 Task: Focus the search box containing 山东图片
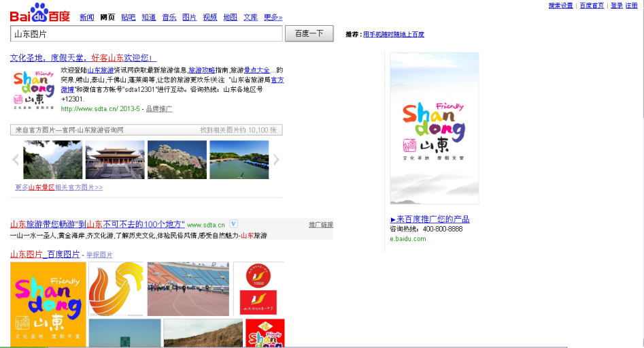[x=146, y=34]
